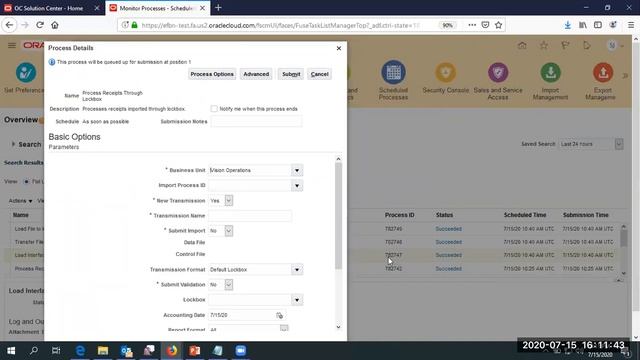Image resolution: width=640 pixels, height=360 pixels.
Task: Open the Security Console icon
Action: click(445, 73)
